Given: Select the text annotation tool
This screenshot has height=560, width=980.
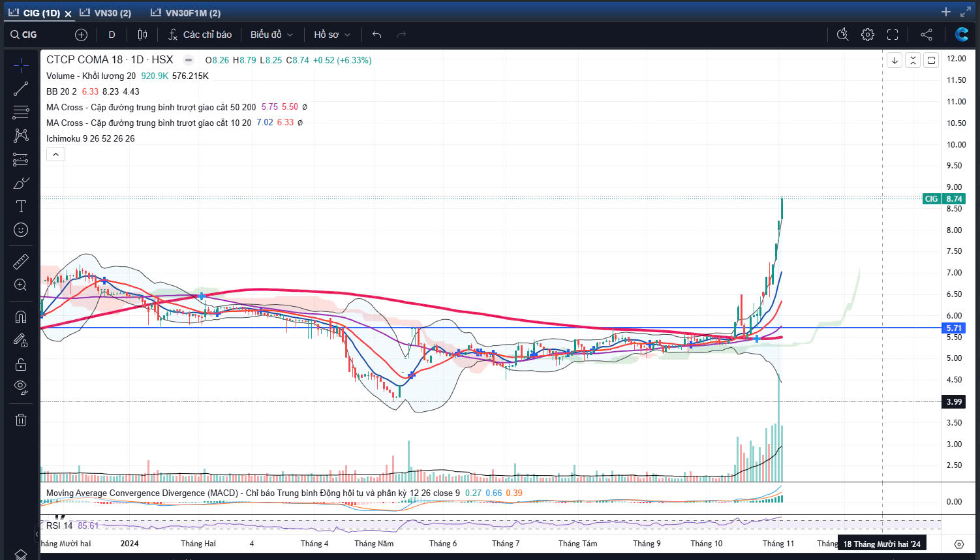Looking at the screenshot, I should point(21,206).
